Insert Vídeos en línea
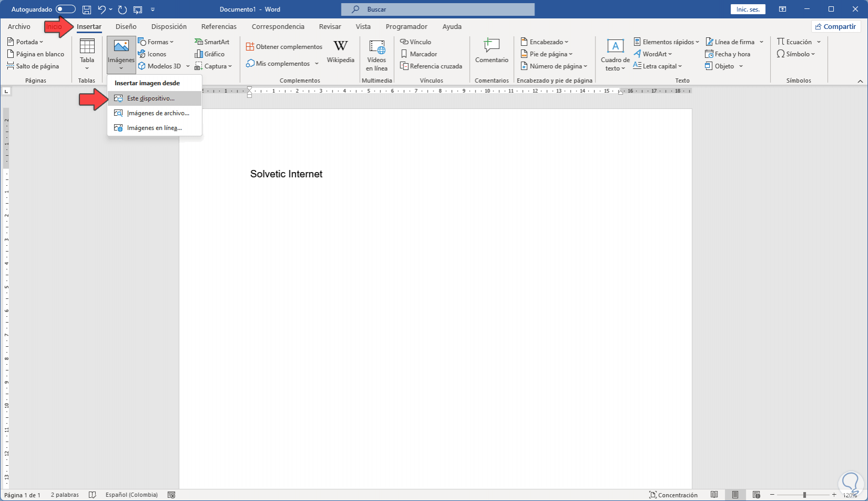 click(377, 55)
